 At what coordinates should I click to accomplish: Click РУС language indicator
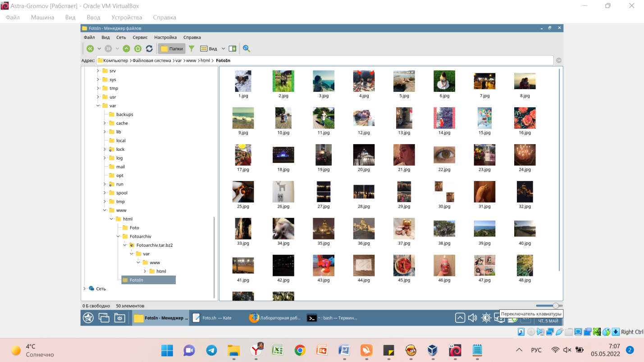coord(536,350)
